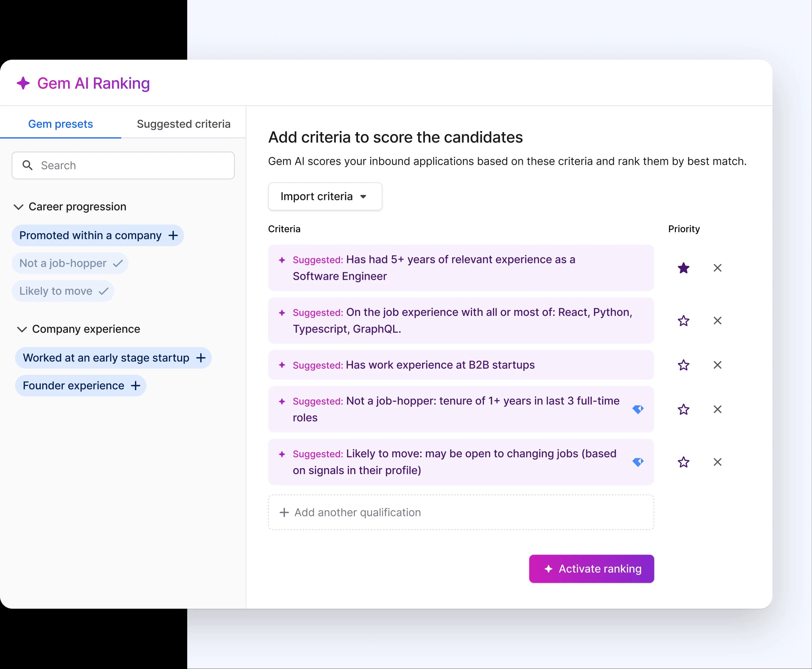Viewport: 812px width, 669px height.
Task: Star the filled priority icon on first criterion
Action: (x=684, y=268)
